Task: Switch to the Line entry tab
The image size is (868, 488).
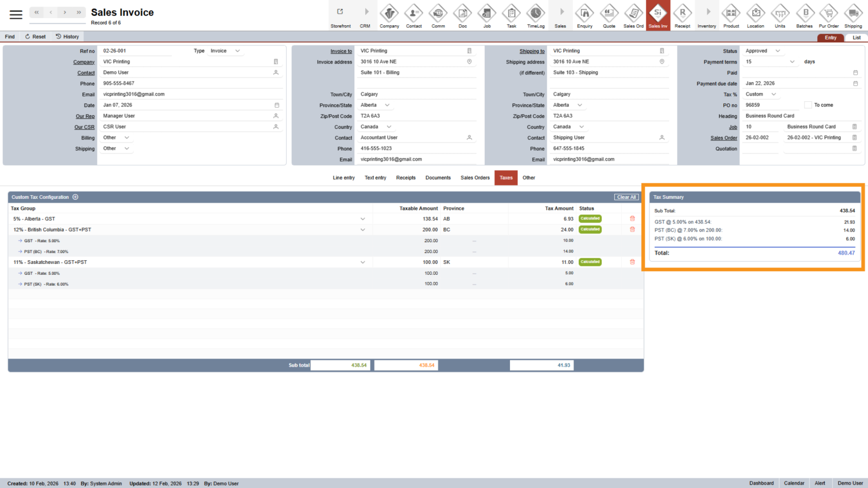Action: (x=344, y=178)
